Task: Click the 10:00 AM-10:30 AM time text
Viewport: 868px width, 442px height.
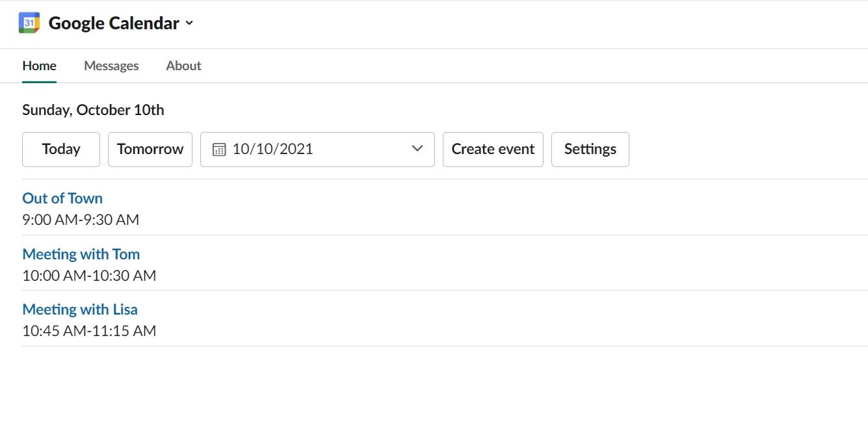Action: coord(89,276)
